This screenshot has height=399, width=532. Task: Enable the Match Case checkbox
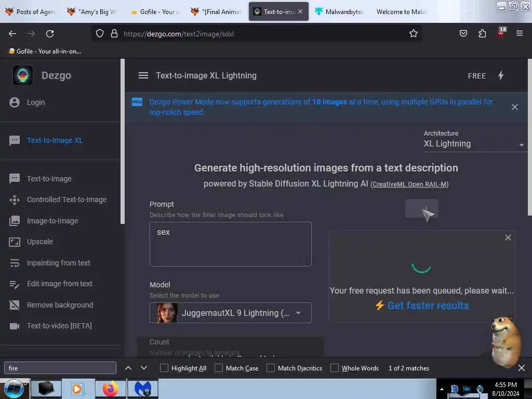219,368
